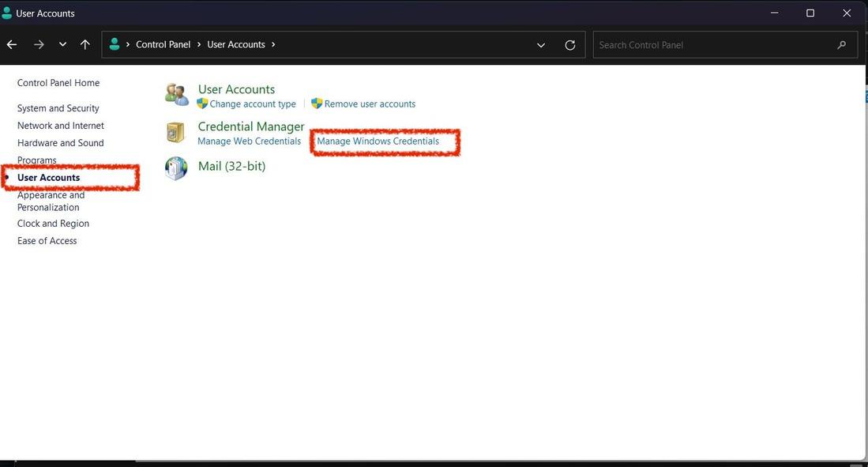Viewport: 868px width, 467px height.
Task: Open Appearance and Personalization category
Action: click(51, 201)
